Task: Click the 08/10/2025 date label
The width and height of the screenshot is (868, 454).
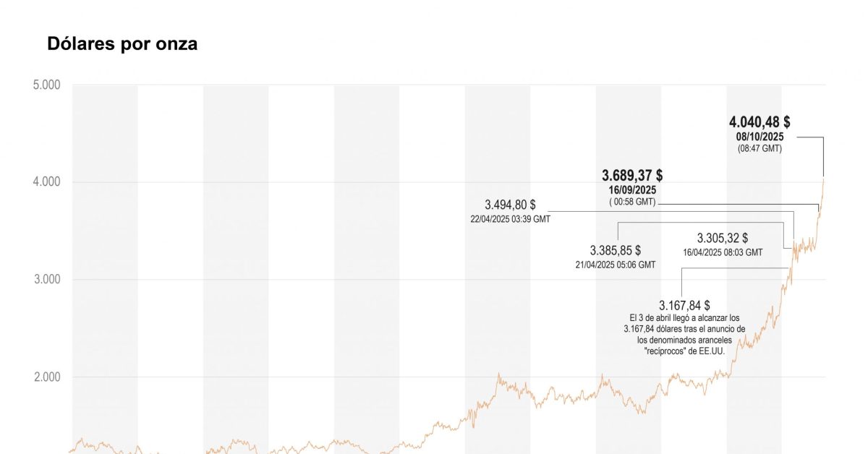Action: [x=759, y=137]
